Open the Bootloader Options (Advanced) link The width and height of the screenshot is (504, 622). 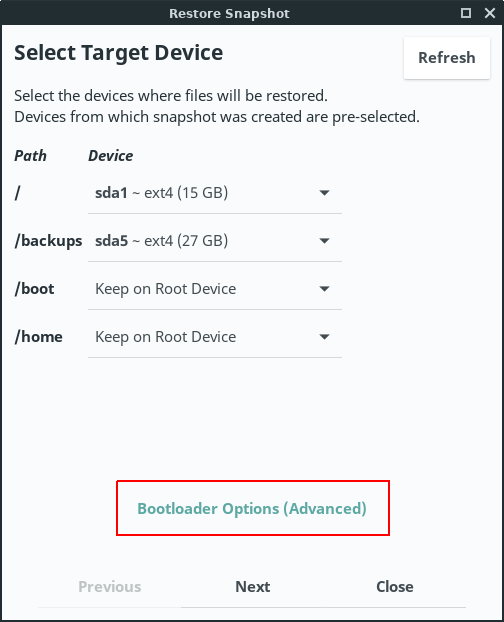(252, 509)
